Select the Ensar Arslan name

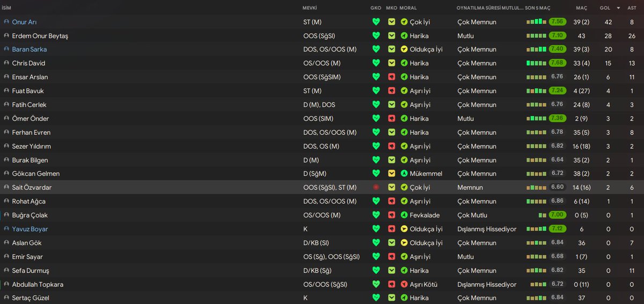[30, 77]
